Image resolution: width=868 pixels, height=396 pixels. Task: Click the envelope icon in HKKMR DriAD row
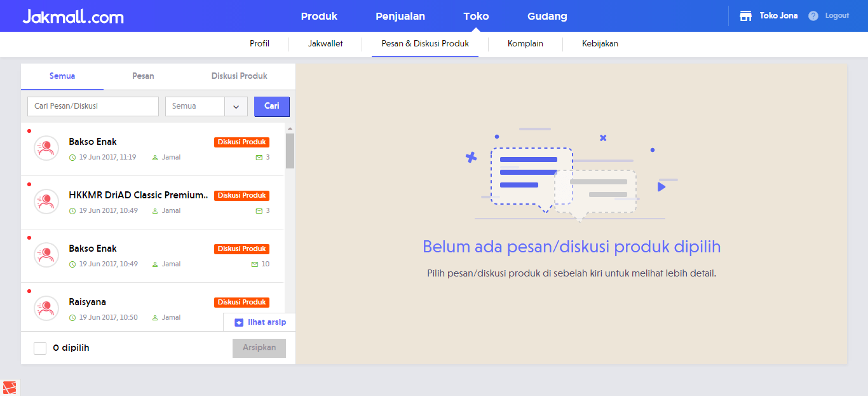(x=259, y=210)
